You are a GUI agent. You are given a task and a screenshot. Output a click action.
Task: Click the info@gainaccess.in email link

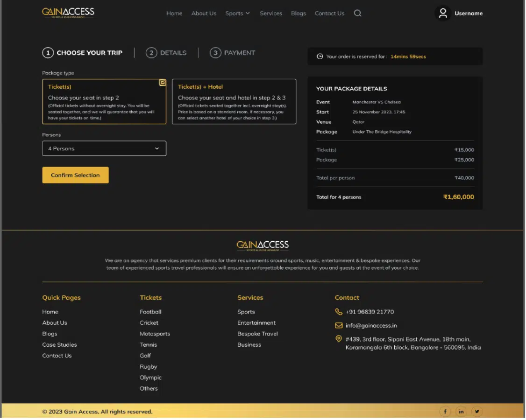pos(371,325)
